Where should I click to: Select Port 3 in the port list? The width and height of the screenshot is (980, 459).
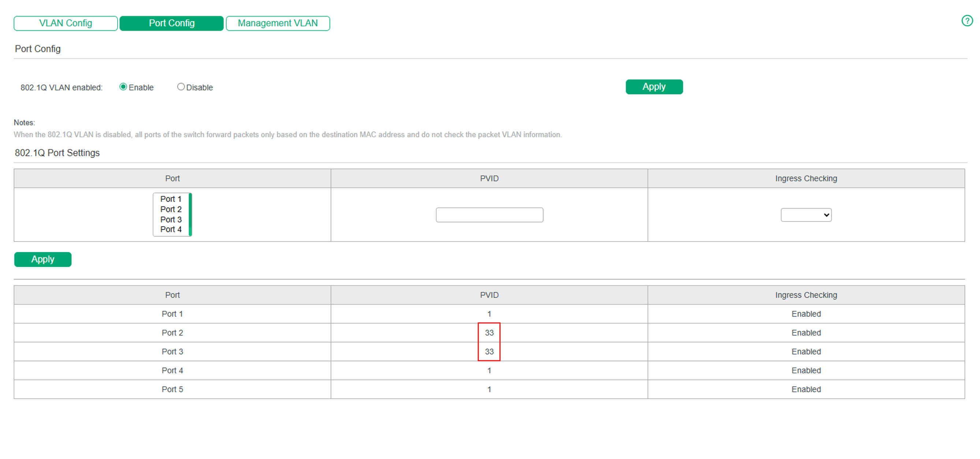[171, 219]
